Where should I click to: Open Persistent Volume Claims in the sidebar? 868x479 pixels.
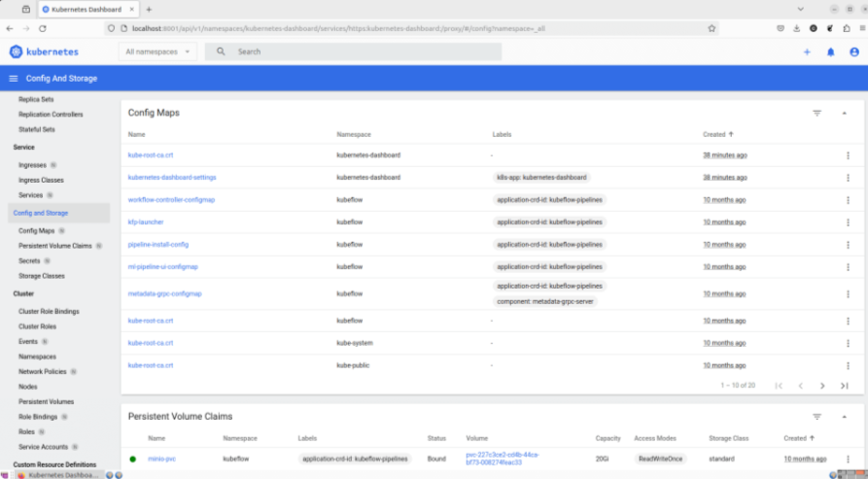(x=55, y=246)
